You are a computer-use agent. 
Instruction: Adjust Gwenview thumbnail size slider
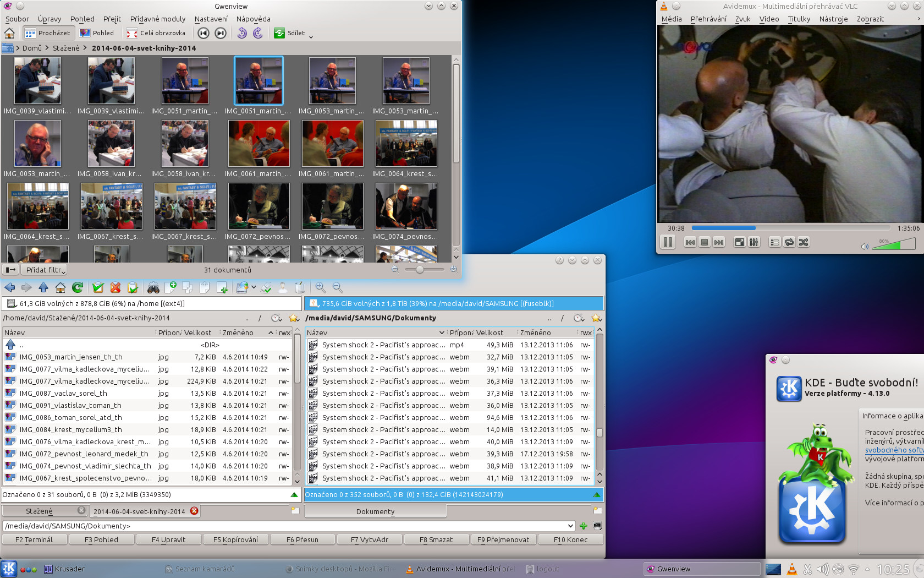(424, 270)
